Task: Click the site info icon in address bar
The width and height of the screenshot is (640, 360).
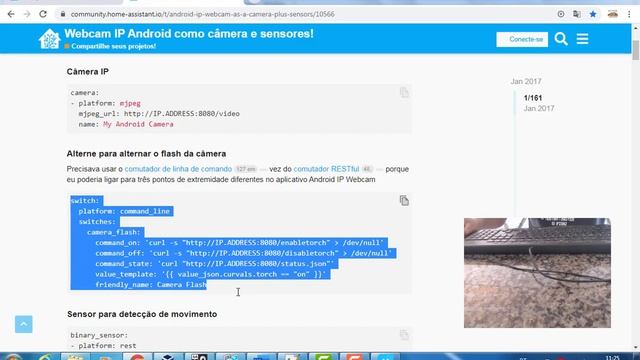Action: 63,14
